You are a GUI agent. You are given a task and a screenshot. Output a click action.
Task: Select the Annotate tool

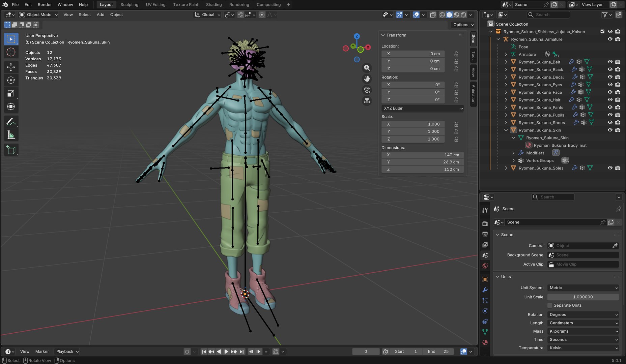pos(11,122)
